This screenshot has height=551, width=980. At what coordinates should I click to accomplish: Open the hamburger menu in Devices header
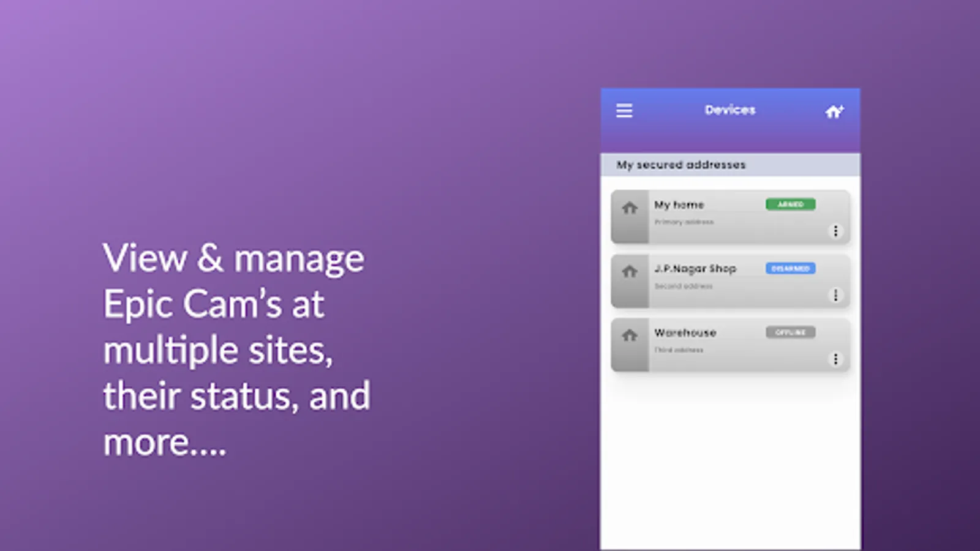[624, 111]
